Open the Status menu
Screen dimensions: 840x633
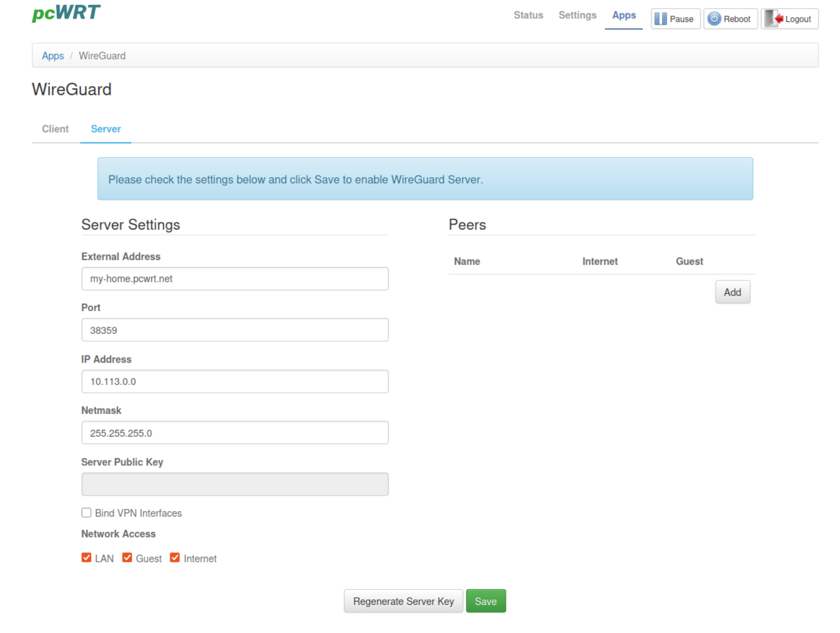point(528,15)
